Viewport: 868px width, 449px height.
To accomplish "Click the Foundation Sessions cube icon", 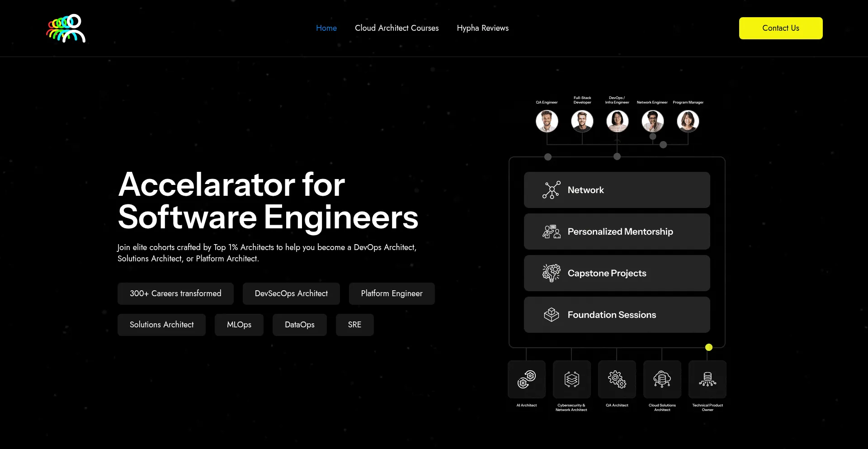I will pyautogui.click(x=551, y=315).
